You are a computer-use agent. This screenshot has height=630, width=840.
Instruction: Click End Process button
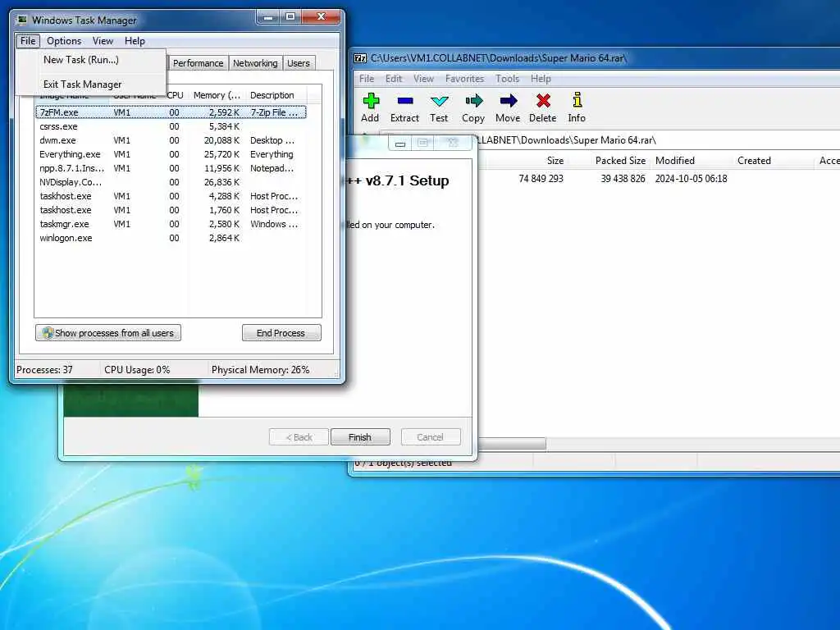click(281, 333)
